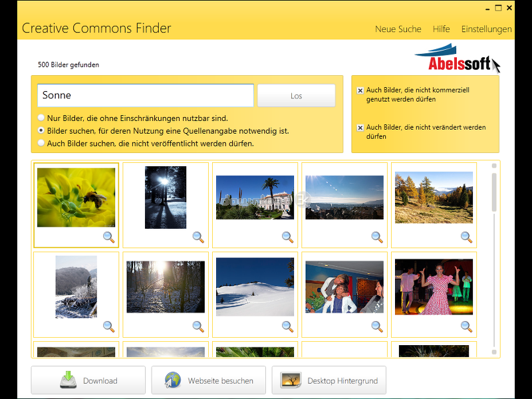532x399 pixels.
Task: Click the Download tray icon
Action: [x=68, y=380]
